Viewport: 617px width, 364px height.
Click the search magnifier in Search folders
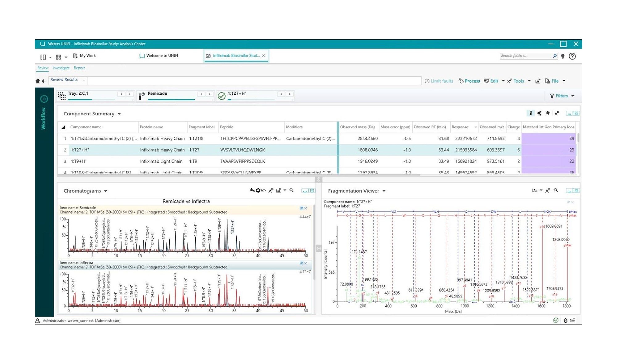tap(554, 56)
